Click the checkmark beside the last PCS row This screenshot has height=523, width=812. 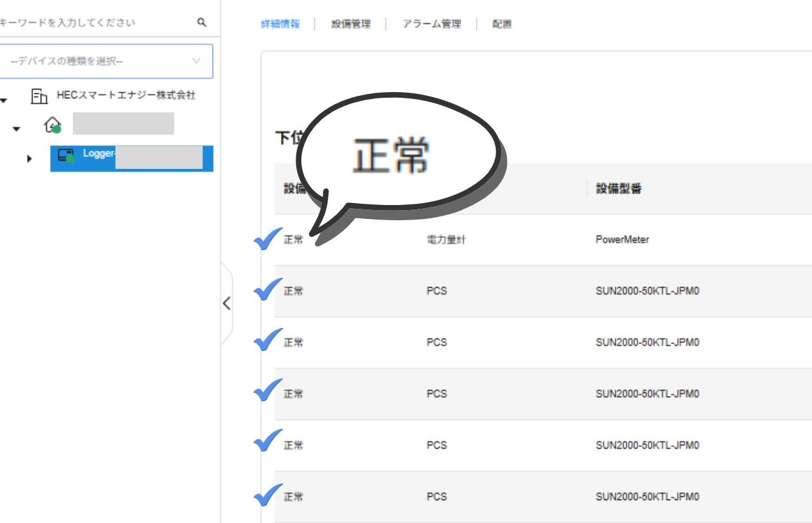click(267, 495)
